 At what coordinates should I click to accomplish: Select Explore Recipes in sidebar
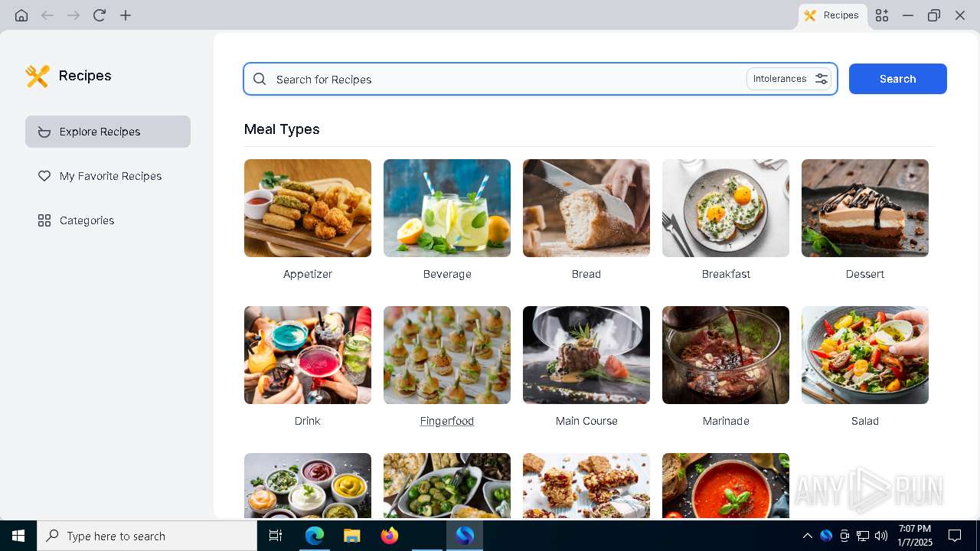(x=108, y=132)
